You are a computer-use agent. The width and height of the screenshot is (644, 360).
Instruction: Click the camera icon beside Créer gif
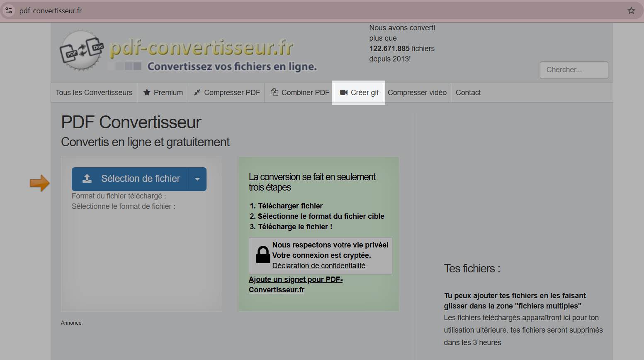344,93
